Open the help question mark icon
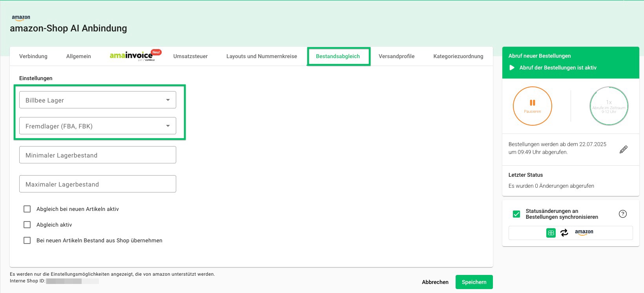The width and height of the screenshot is (644, 293). click(622, 214)
